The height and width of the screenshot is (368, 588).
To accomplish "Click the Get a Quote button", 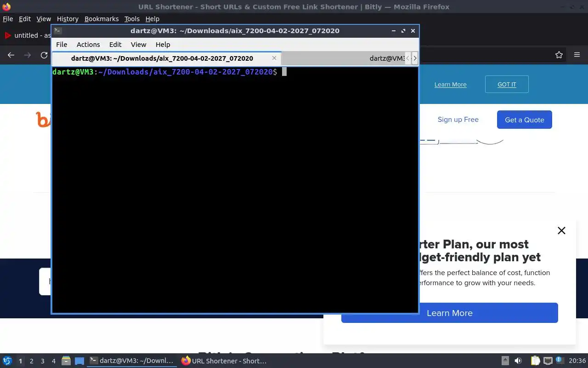I will point(525,120).
